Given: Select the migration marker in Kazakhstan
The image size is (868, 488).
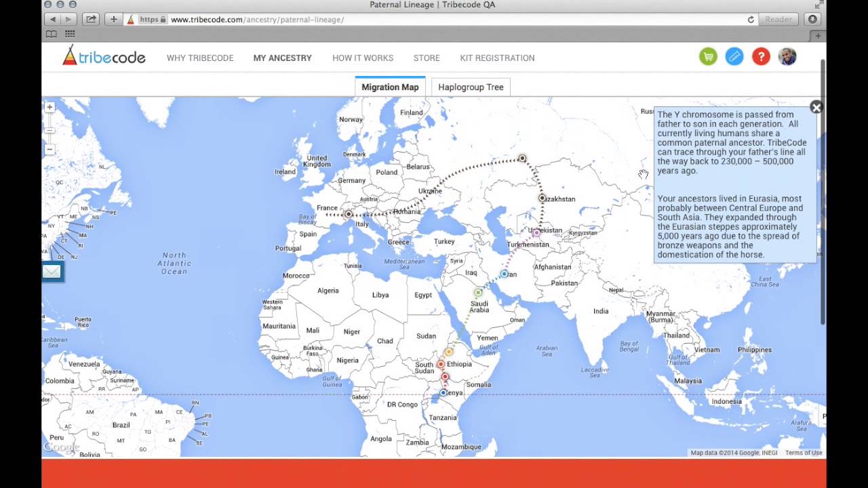Looking at the screenshot, I should point(542,198).
